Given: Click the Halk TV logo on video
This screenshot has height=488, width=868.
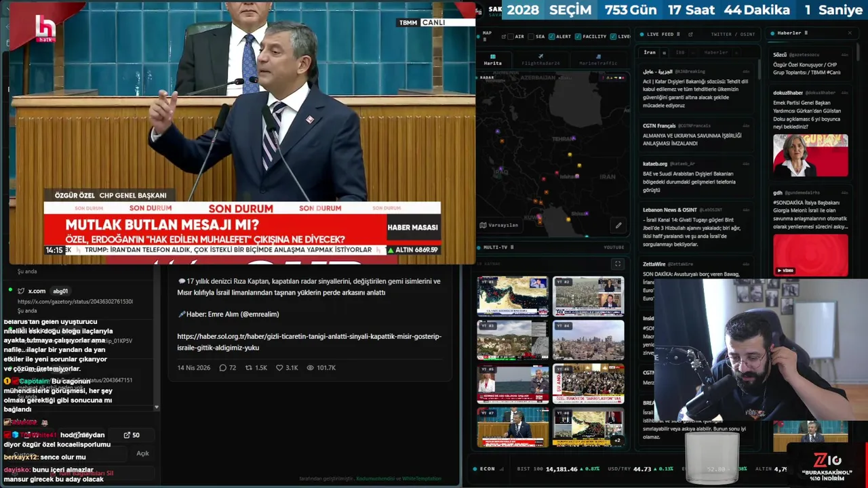Looking at the screenshot, I should pyautogui.click(x=46, y=29).
